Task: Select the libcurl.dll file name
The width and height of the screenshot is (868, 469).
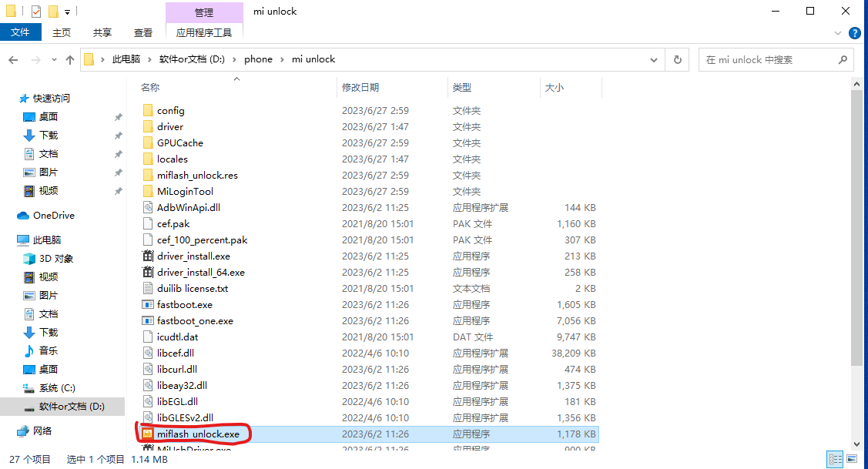Action: pos(176,369)
